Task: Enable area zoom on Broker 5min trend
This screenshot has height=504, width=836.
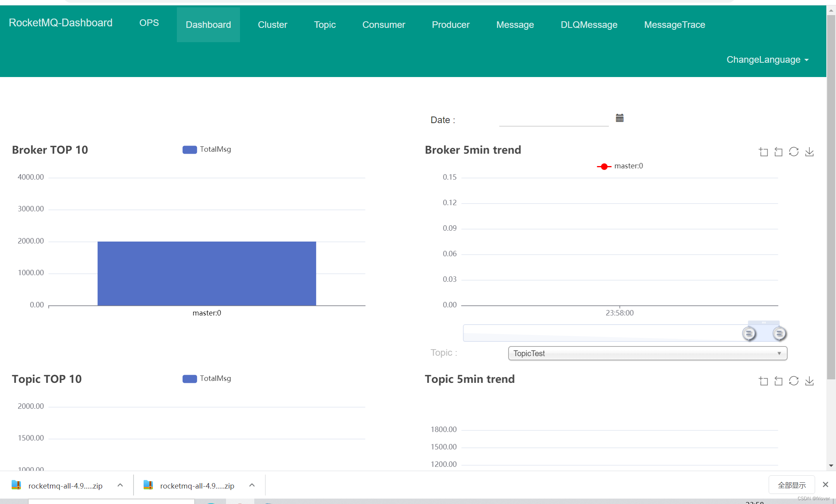Action: 763,152
